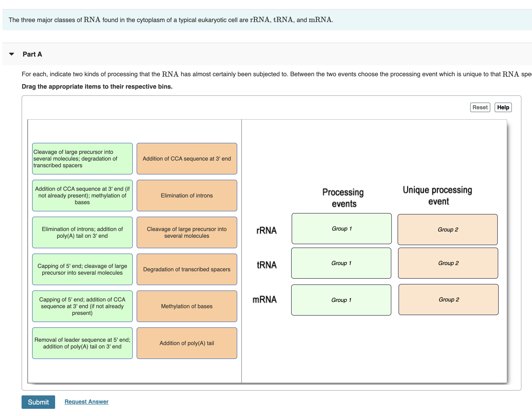Click the 'Processing events' column heading
This screenshot has height=416, width=532.
click(343, 198)
